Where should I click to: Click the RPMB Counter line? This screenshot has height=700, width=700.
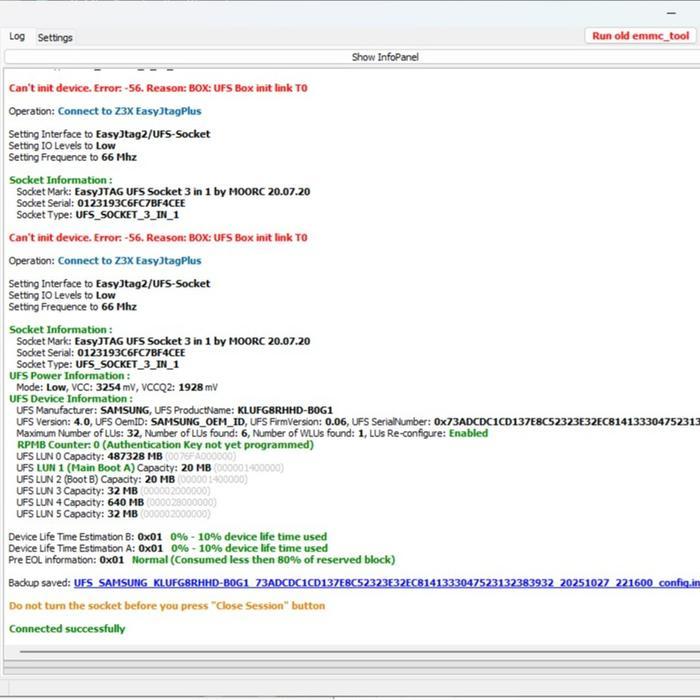click(165, 445)
